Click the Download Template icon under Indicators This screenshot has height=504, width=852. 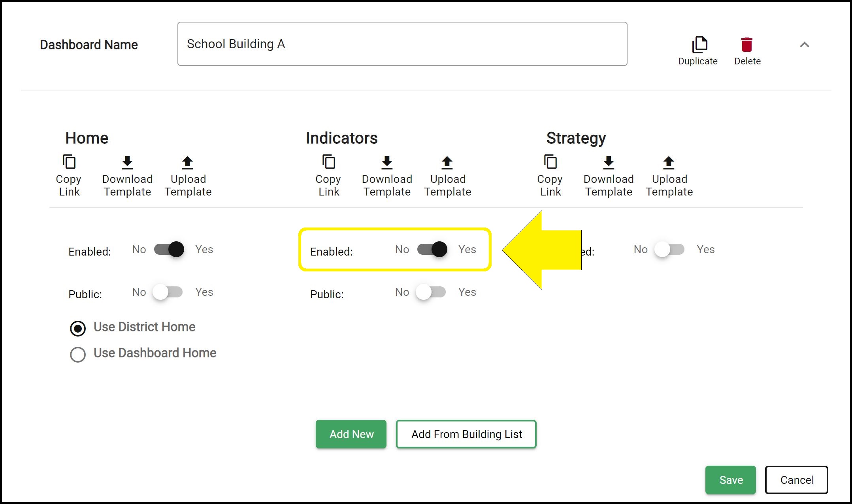click(x=387, y=162)
